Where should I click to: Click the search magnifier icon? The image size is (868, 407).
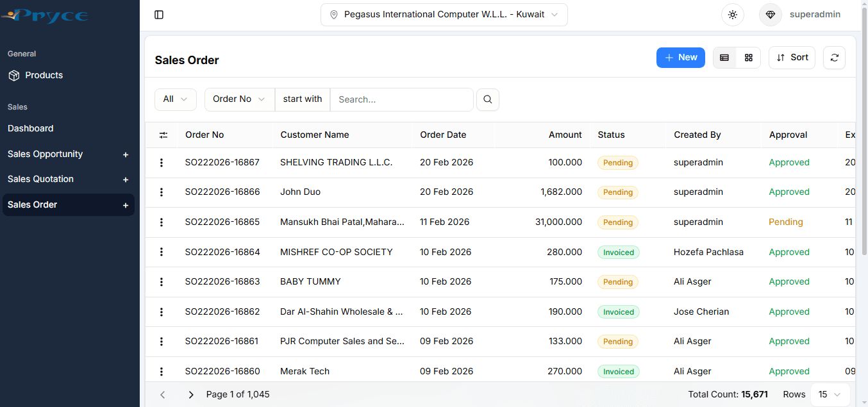click(x=487, y=99)
